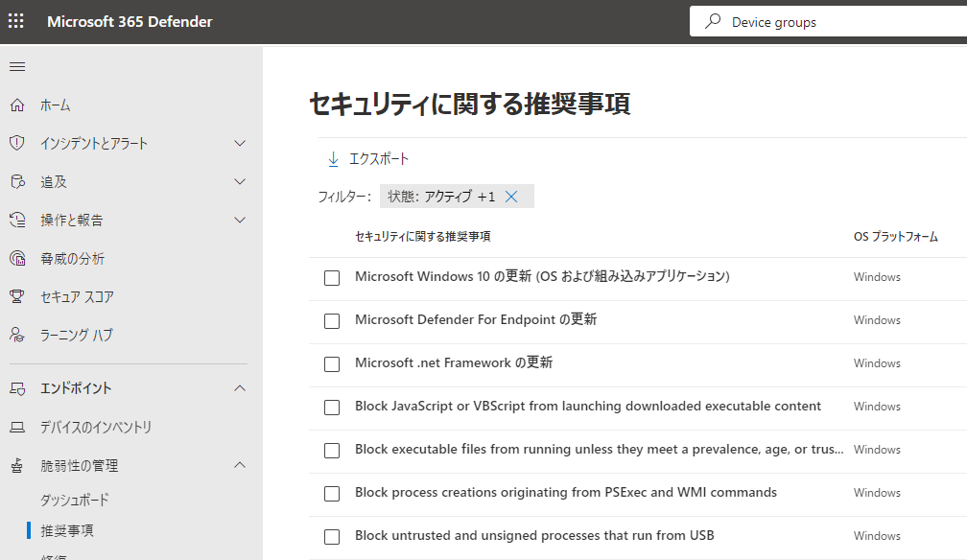Click the search magnifier icon

[x=713, y=22]
